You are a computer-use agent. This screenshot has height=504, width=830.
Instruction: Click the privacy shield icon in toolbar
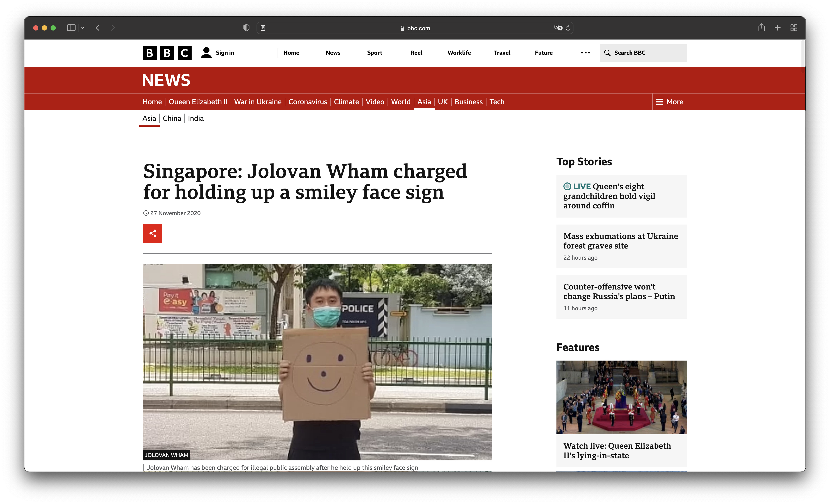click(x=246, y=28)
